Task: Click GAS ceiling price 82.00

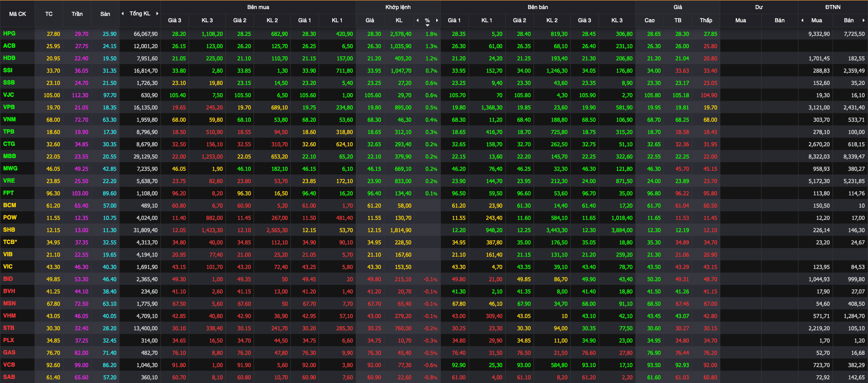Action: 81,353
